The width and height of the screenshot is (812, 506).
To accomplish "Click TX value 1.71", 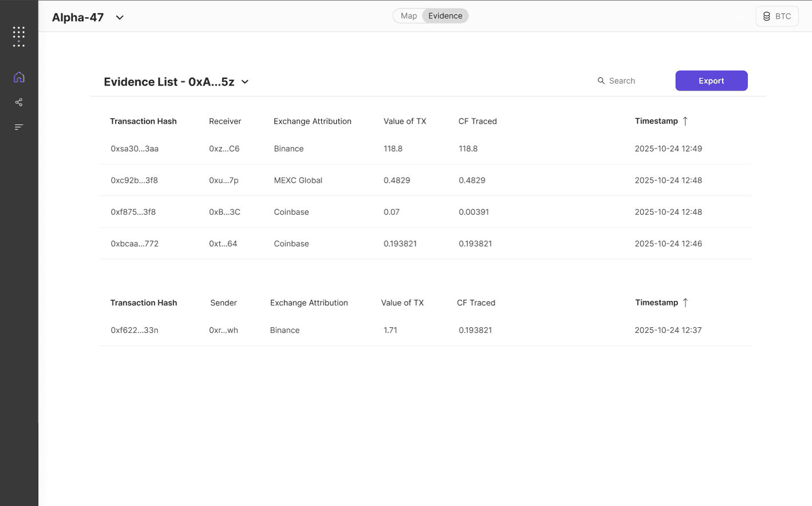I will (391, 330).
